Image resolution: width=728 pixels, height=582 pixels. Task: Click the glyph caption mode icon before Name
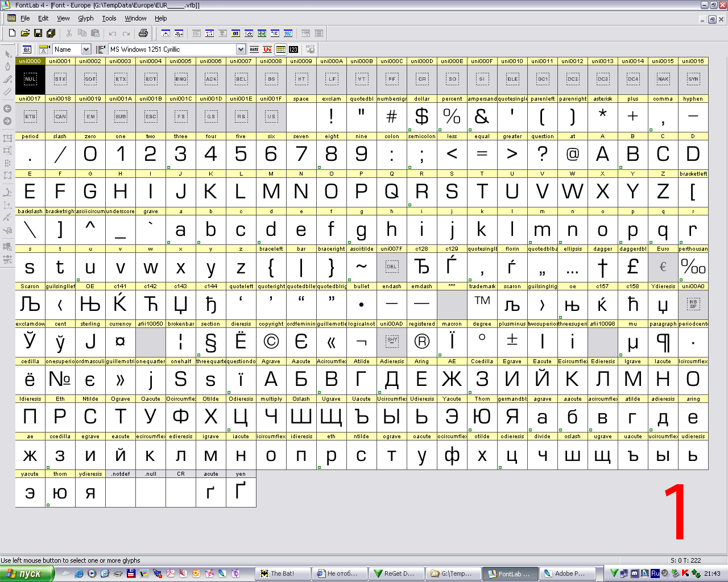tap(44, 49)
